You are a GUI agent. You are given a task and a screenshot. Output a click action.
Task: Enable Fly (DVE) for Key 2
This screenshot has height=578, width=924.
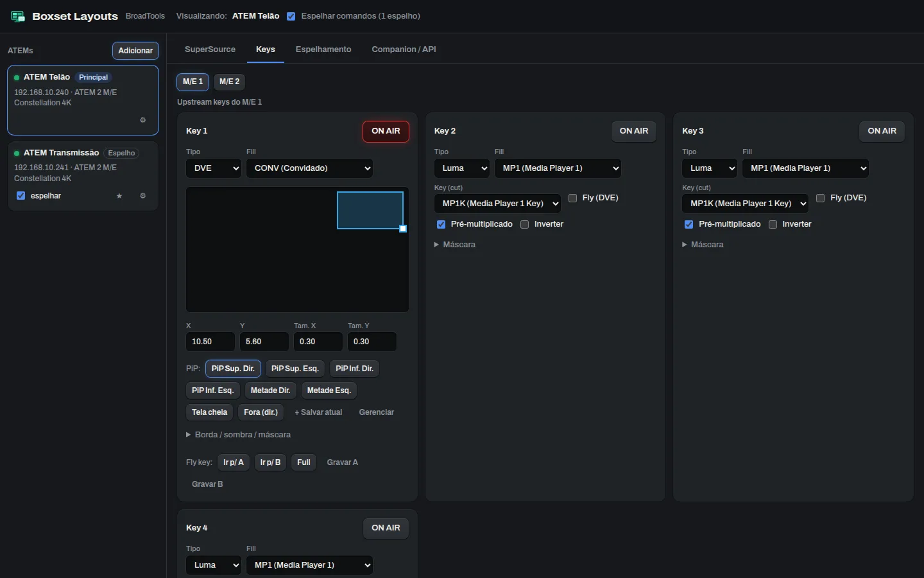(x=573, y=198)
